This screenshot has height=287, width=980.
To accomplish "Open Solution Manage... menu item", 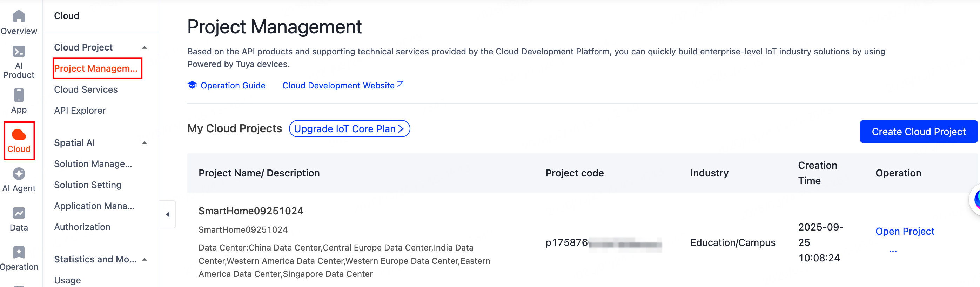I will coord(93,164).
